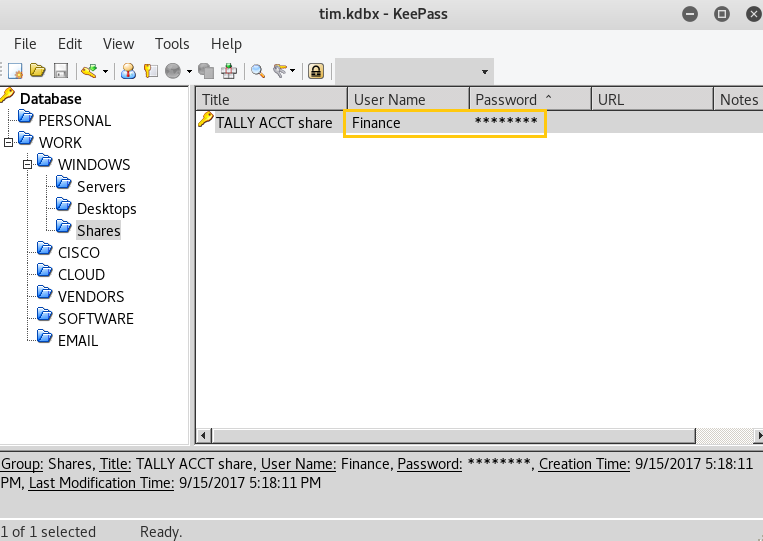Click the Open URL globe icon
This screenshot has height=541, width=763.
[x=173, y=71]
